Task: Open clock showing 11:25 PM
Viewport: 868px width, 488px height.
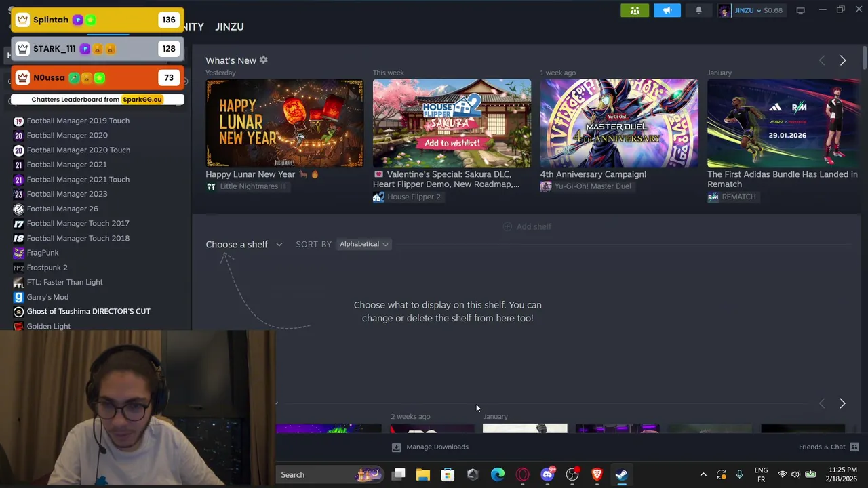Action: pyautogui.click(x=842, y=474)
